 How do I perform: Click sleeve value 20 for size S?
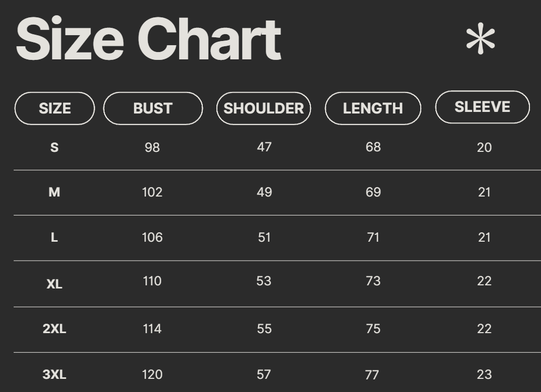coord(484,148)
